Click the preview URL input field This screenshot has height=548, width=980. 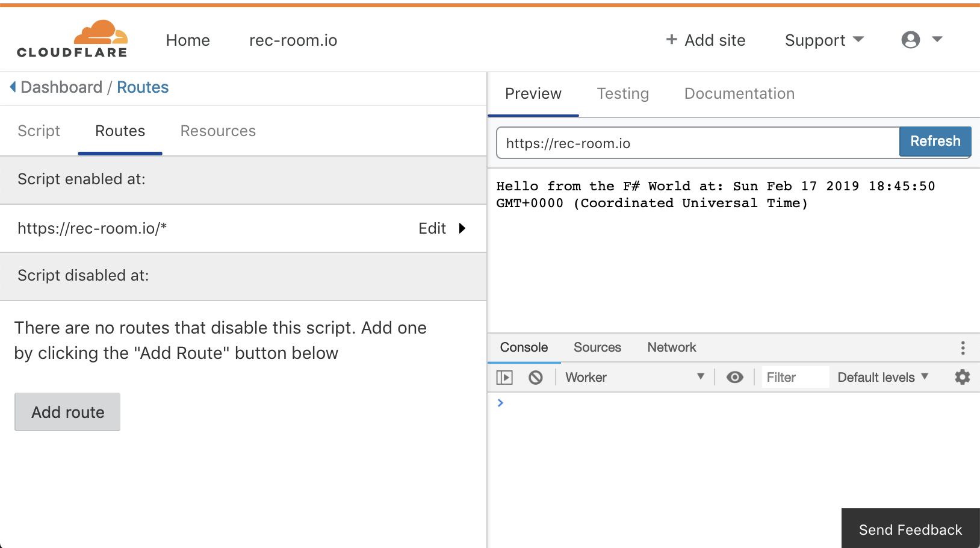698,143
